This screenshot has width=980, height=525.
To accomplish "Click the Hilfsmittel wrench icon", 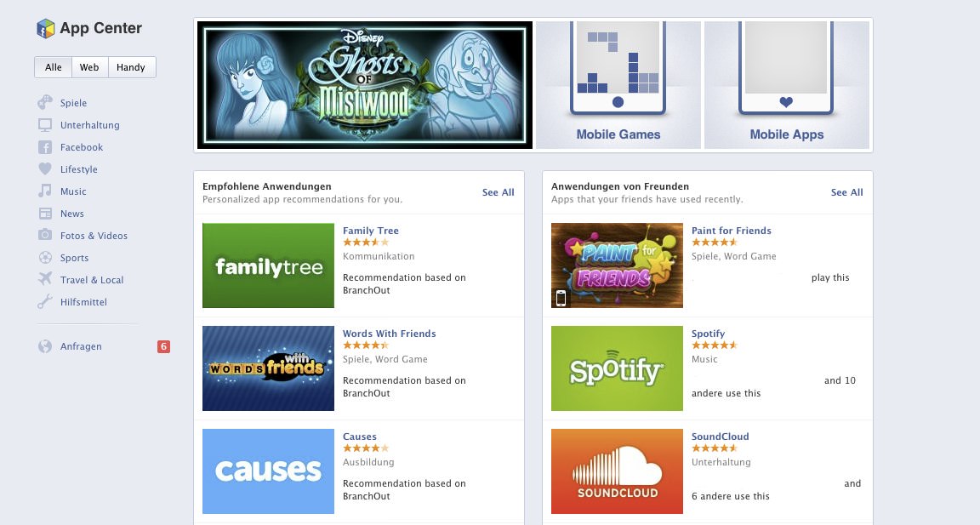I will pyautogui.click(x=45, y=302).
